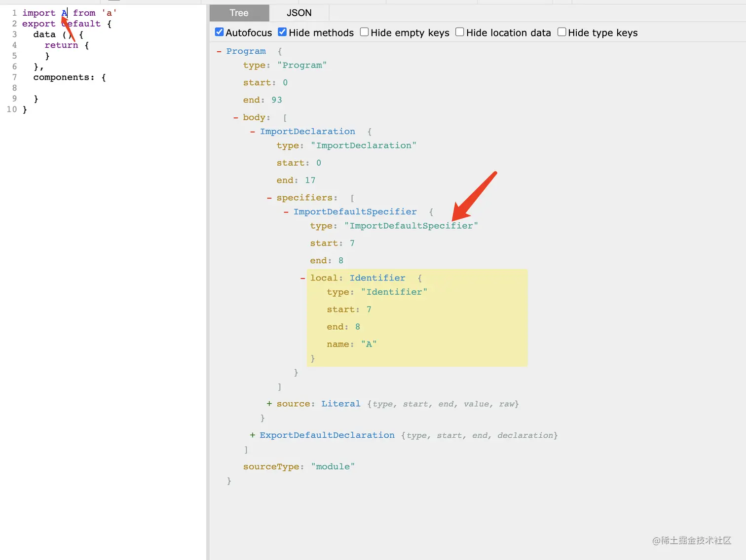Expand the ExportDefaultDeclaration plus toggle

point(253,435)
